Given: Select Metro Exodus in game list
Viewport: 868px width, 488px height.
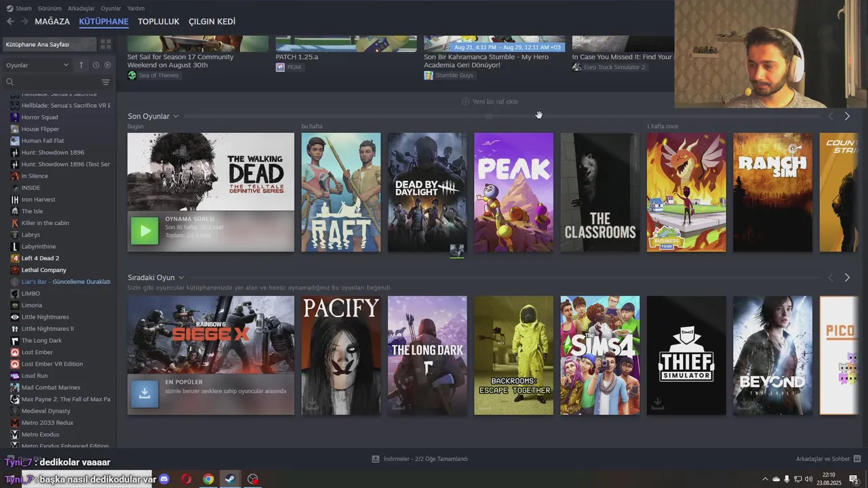Looking at the screenshot, I should 40,434.
